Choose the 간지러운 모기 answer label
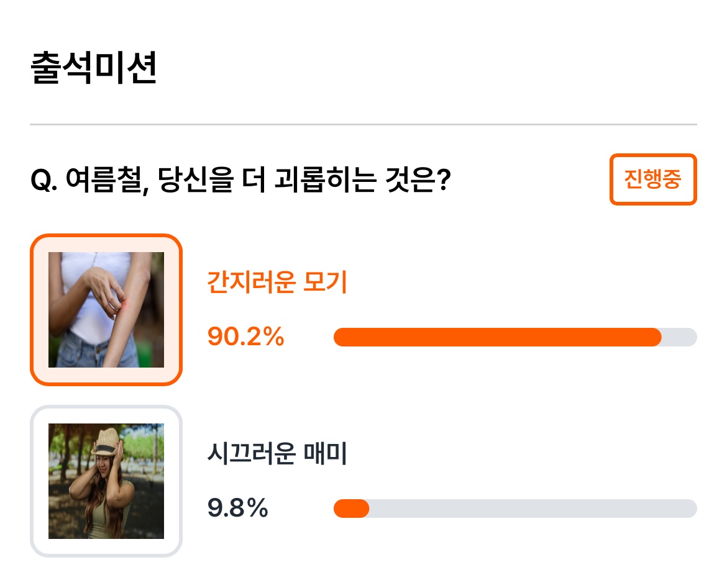Image resolution: width=727 pixels, height=588 pixels. [277, 282]
